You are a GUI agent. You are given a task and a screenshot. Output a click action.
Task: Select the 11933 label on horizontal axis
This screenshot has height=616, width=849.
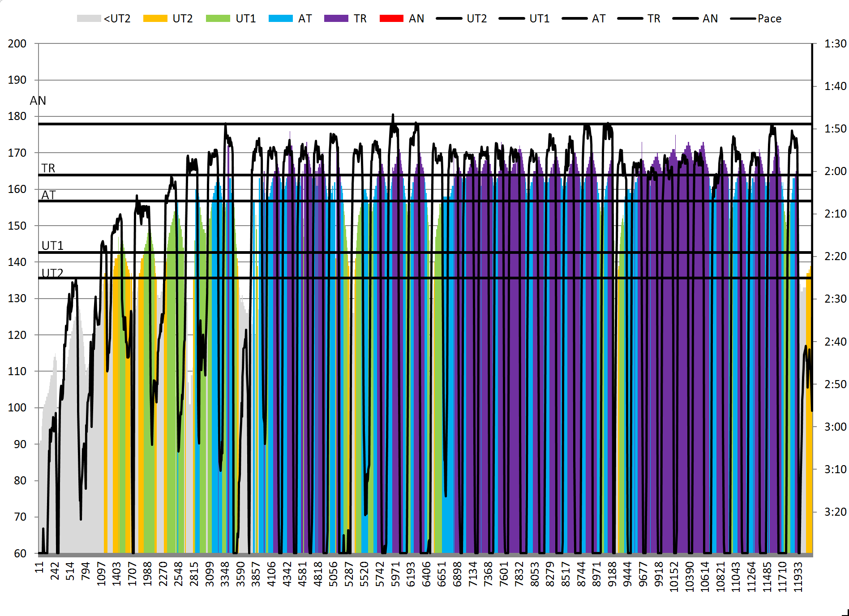point(798,577)
